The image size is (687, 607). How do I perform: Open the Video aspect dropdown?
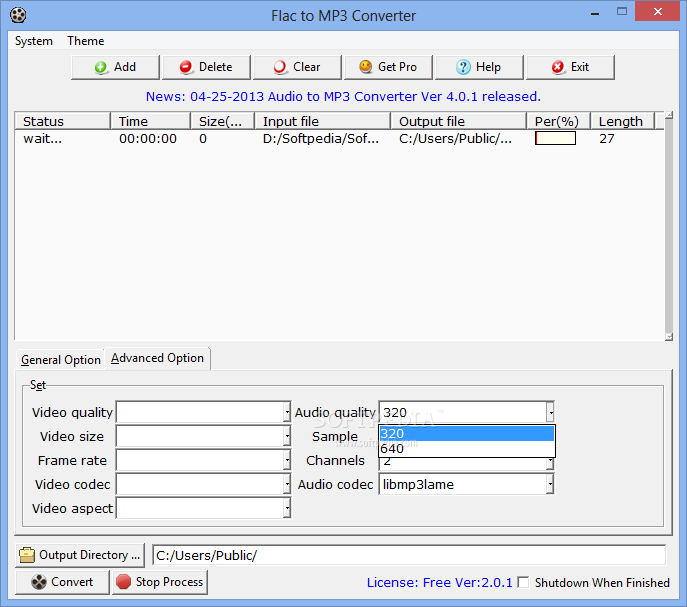point(287,508)
